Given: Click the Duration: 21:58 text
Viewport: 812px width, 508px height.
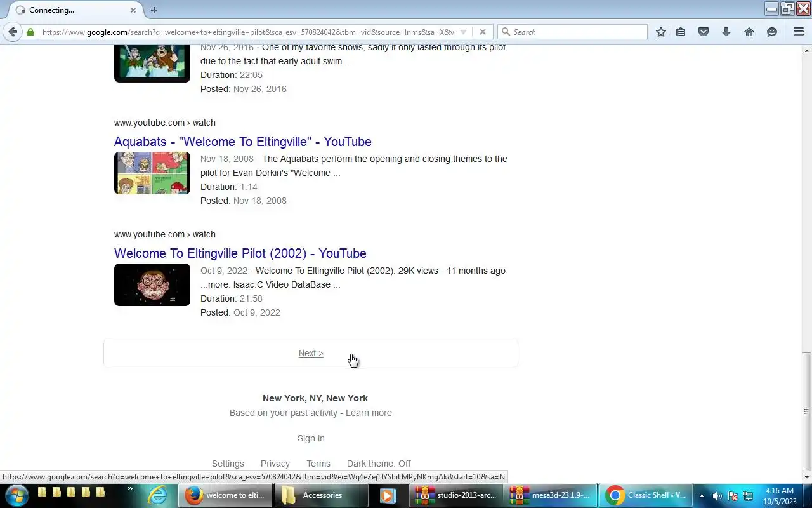Looking at the screenshot, I should pos(232,298).
